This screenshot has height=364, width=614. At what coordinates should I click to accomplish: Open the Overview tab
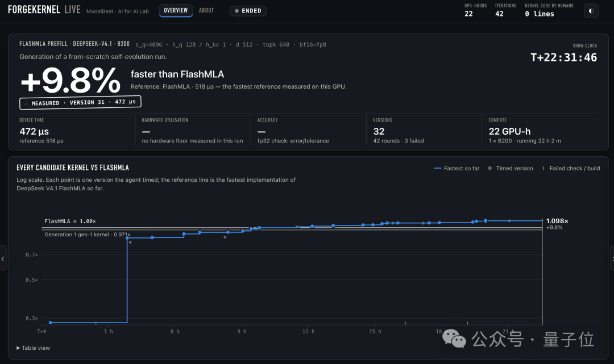[176, 11]
